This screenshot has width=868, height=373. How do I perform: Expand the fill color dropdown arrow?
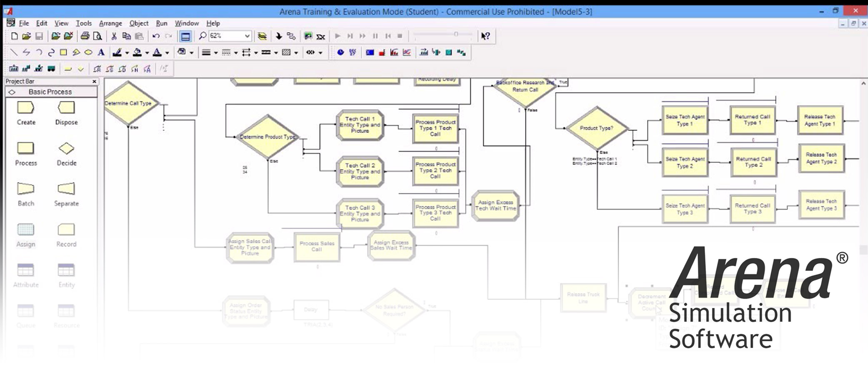[x=147, y=53]
